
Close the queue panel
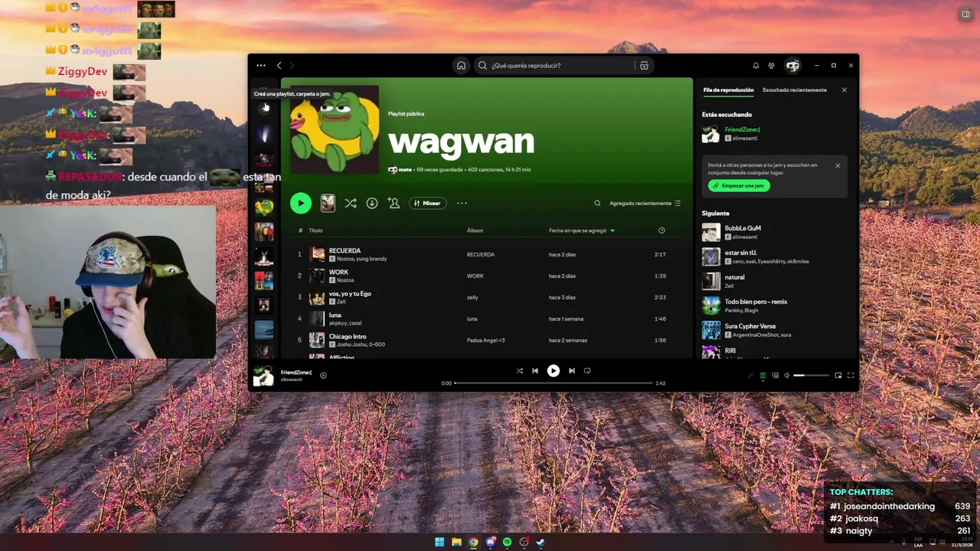[x=844, y=90]
